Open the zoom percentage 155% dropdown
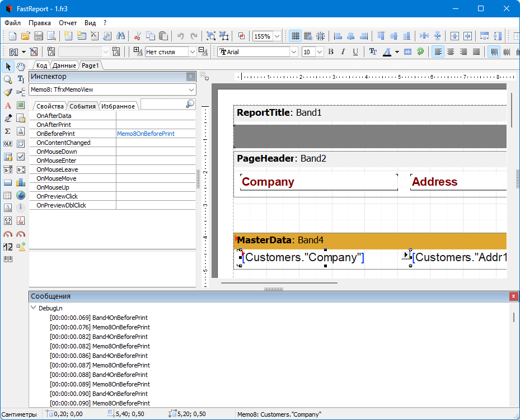 277,36
